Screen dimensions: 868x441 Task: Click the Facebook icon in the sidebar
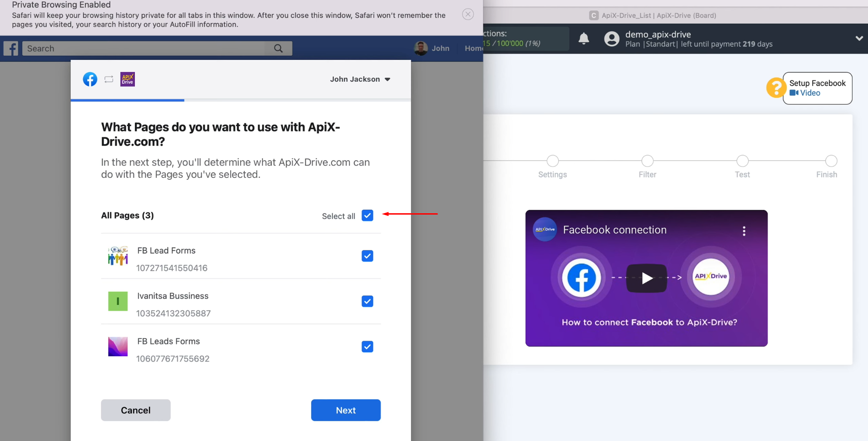(11, 48)
